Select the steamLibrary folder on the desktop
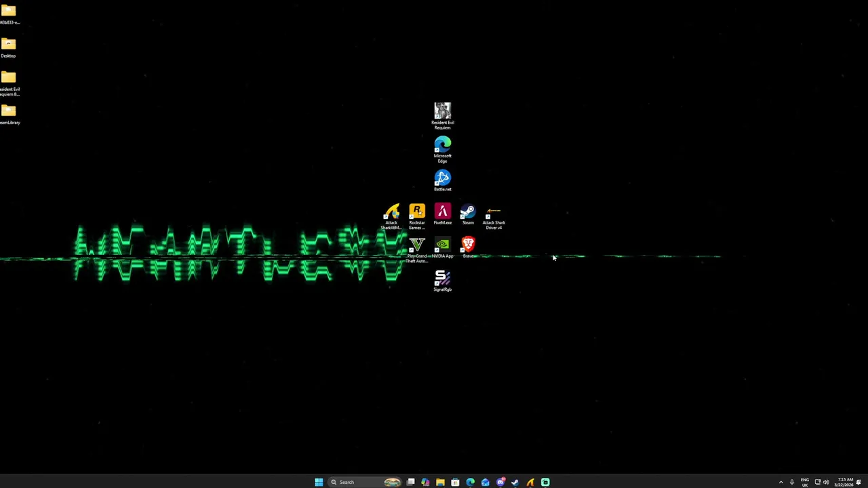The image size is (868, 488). point(9,114)
